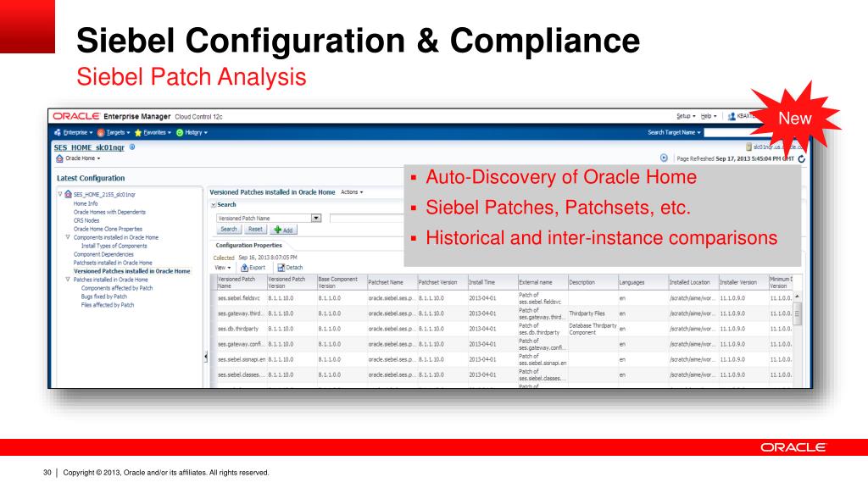Click the Detach icon in table toolbar

281,268
